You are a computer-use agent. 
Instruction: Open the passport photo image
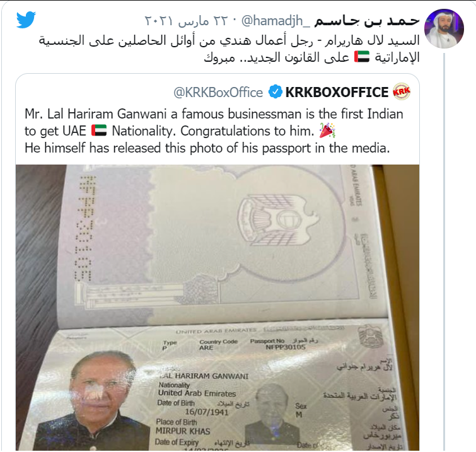tap(218, 308)
